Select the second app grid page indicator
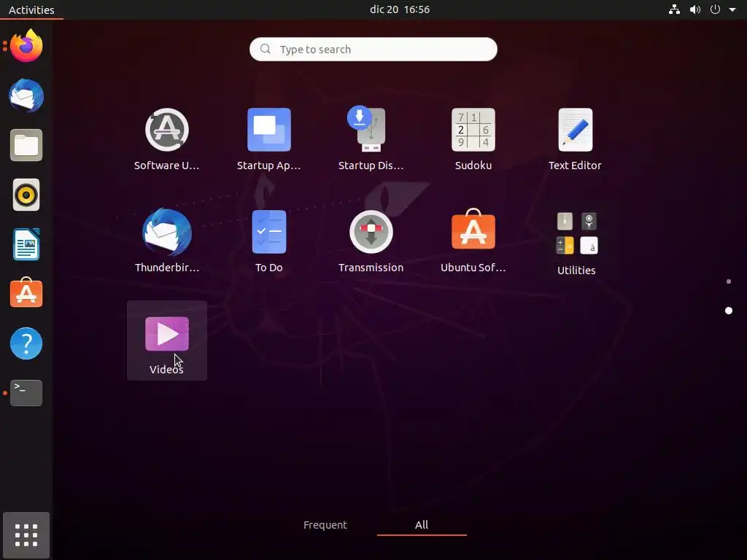This screenshot has width=747, height=560. pyautogui.click(x=729, y=311)
